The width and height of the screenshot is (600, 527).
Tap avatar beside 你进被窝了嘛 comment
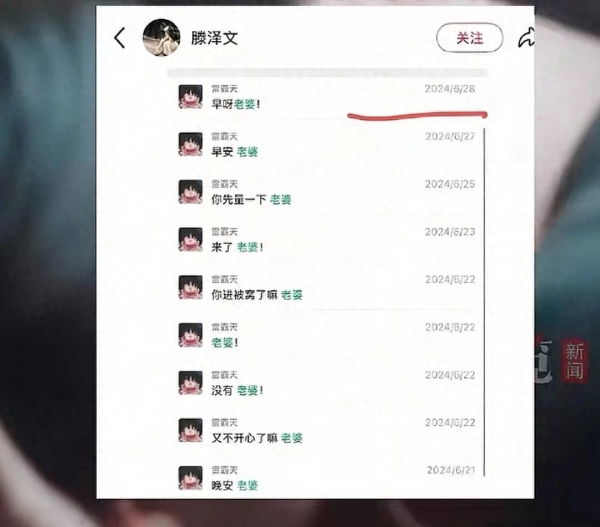click(x=191, y=287)
